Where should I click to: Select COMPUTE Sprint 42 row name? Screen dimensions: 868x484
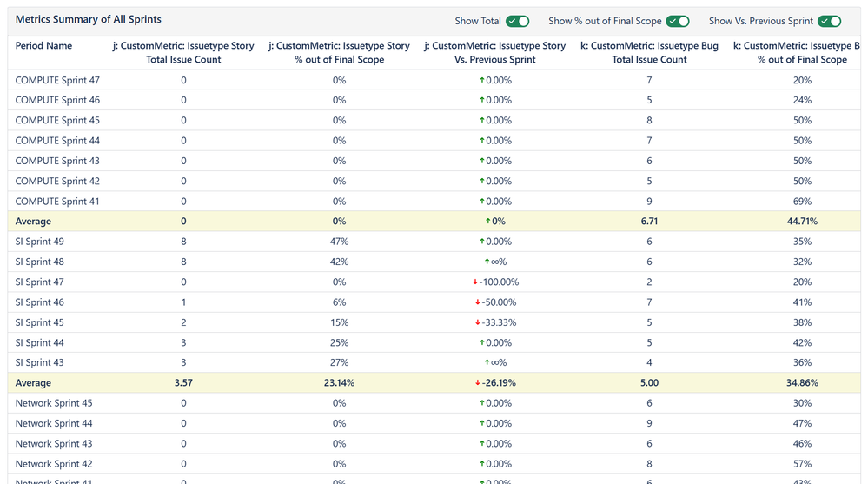tap(57, 181)
